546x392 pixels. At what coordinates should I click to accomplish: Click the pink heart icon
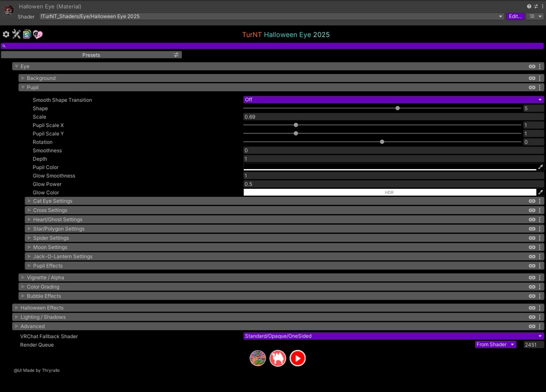click(x=38, y=34)
